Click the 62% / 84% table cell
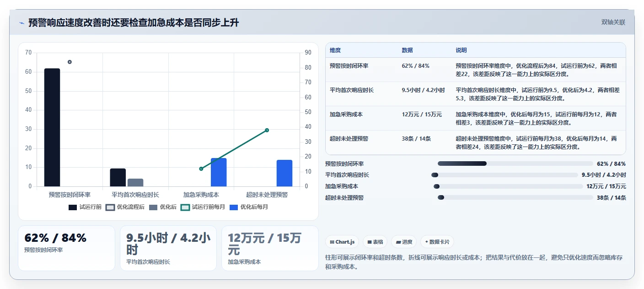 pos(415,66)
